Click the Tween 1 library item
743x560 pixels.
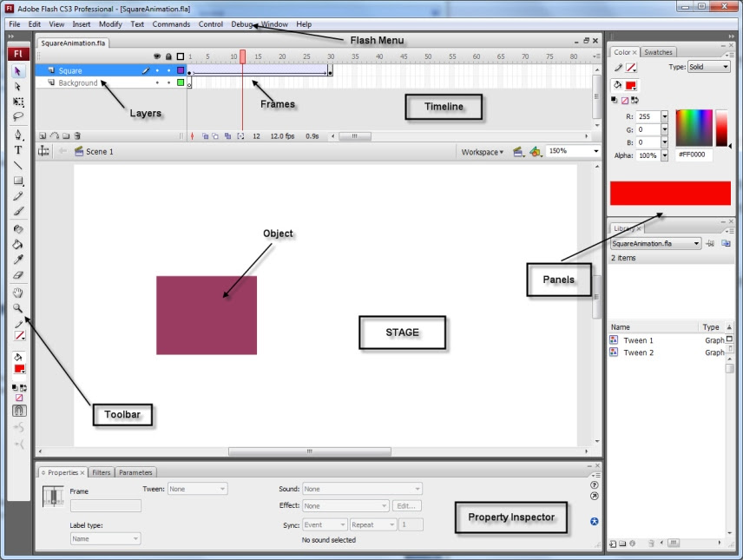coord(638,340)
